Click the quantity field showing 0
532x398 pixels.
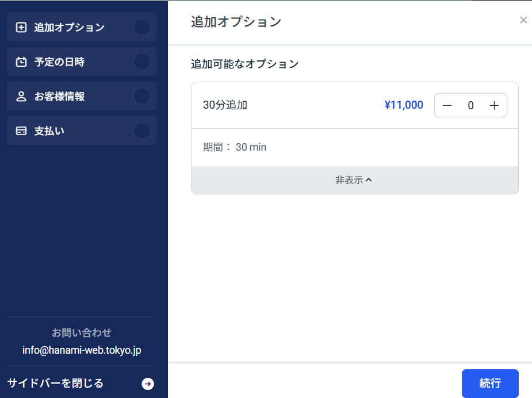tap(470, 105)
